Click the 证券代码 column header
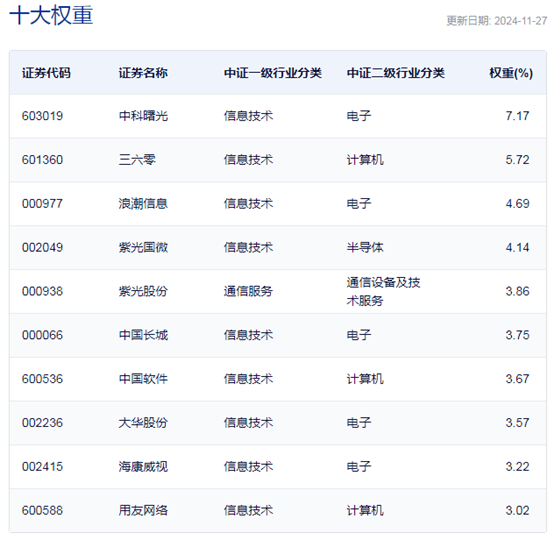This screenshot has height=540, width=554. pos(46,73)
